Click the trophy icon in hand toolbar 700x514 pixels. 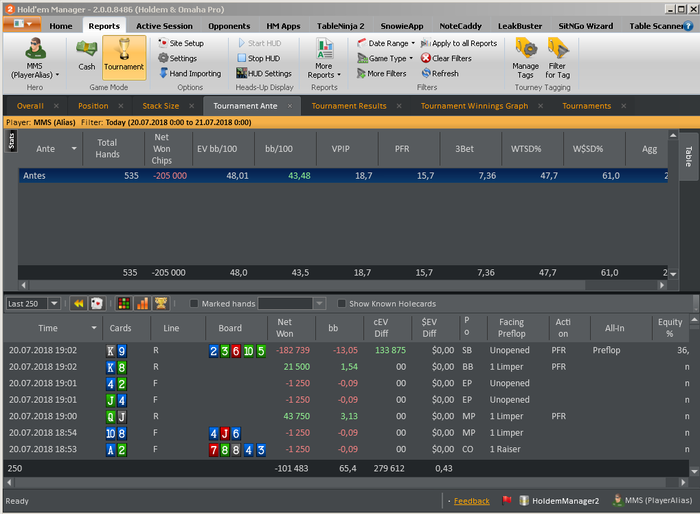161,304
